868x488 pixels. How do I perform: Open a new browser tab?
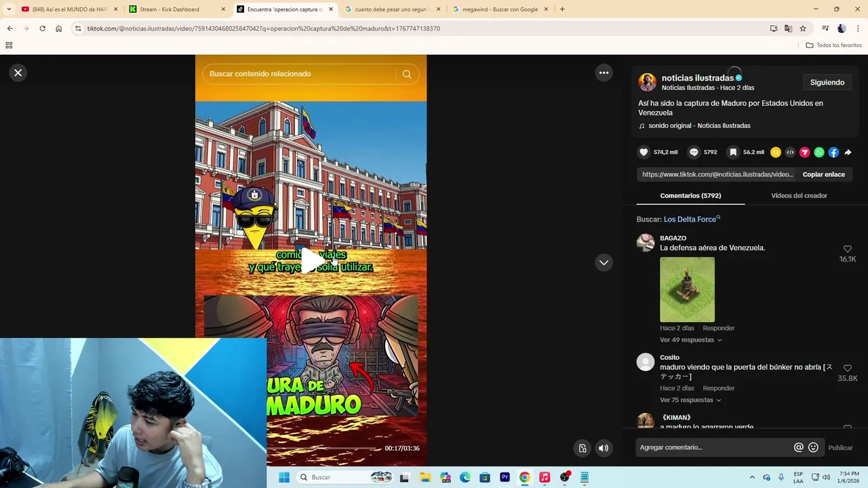[x=562, y=9]
